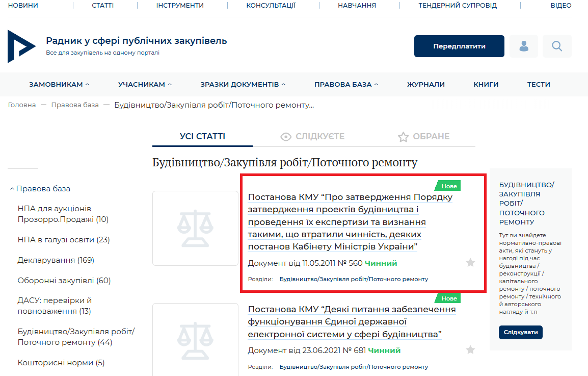Open the user account profile icon

pos(523,46)
